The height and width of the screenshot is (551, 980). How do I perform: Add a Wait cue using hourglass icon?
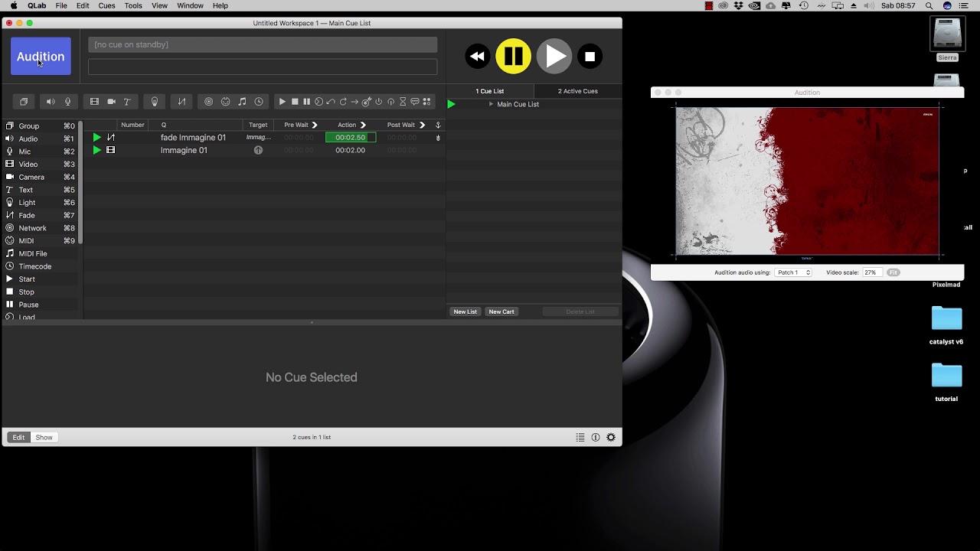(403, 102)
